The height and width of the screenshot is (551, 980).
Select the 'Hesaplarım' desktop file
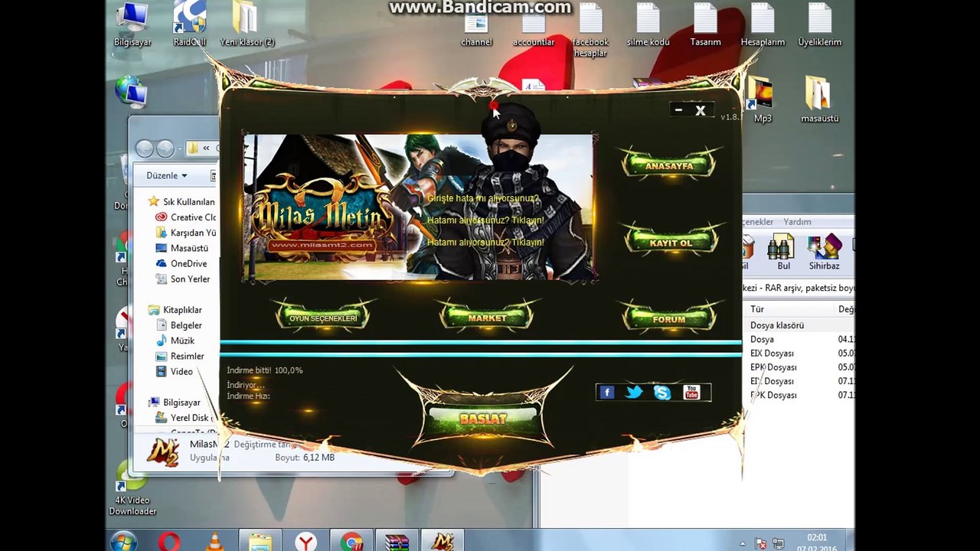coord(763,25)
